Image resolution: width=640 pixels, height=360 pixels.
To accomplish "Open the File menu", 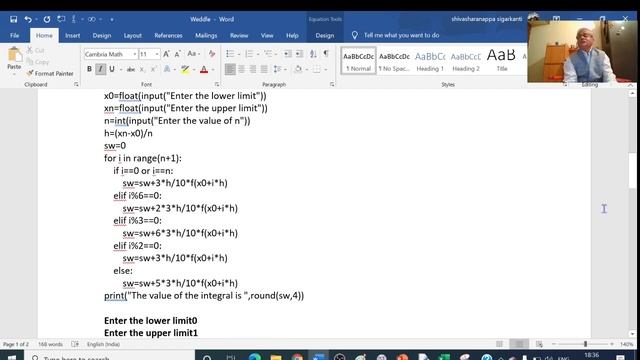I will click(14, 36).
